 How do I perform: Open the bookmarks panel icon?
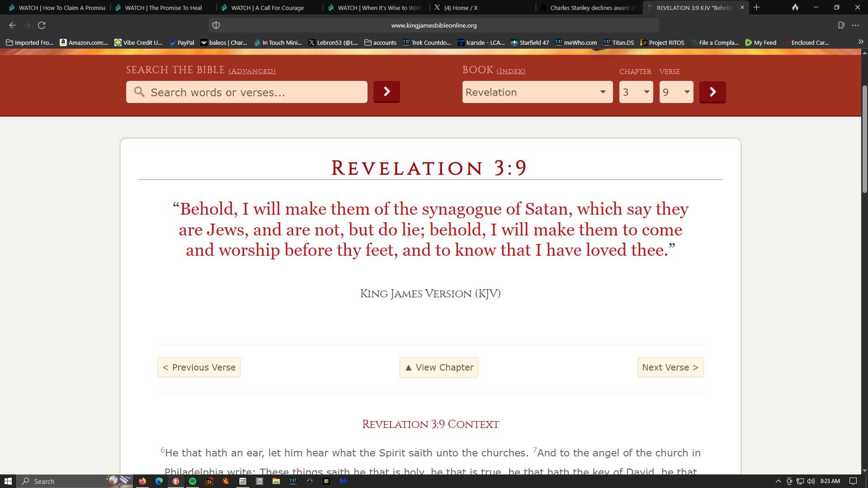841,25
